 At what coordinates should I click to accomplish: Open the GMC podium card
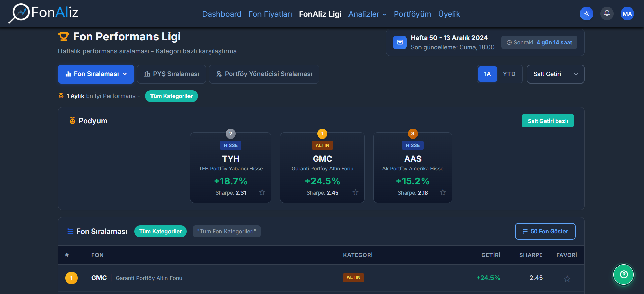click(322, 168)
